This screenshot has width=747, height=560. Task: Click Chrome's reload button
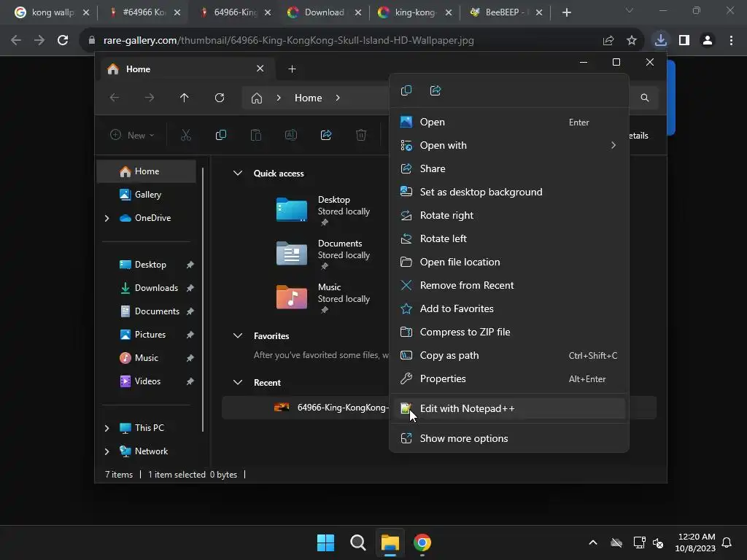point(63,41)
